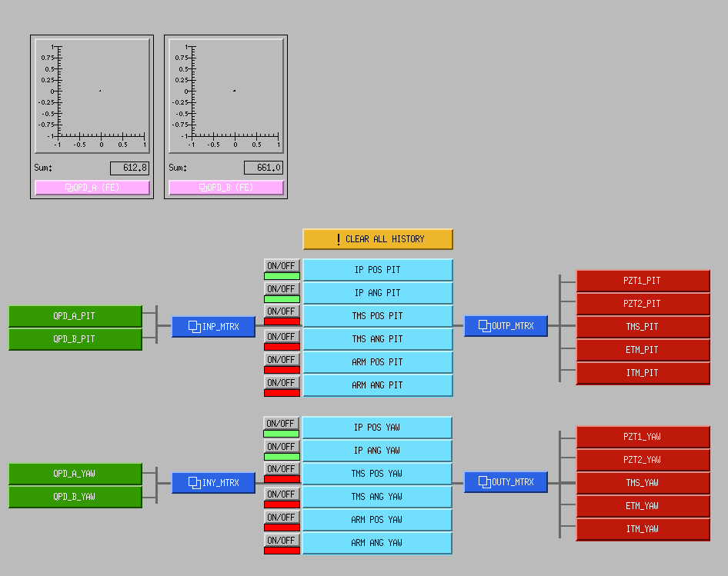728x576 pixels.
Task: Open the PZT1_PIT output block
Action: coord(643,281)
